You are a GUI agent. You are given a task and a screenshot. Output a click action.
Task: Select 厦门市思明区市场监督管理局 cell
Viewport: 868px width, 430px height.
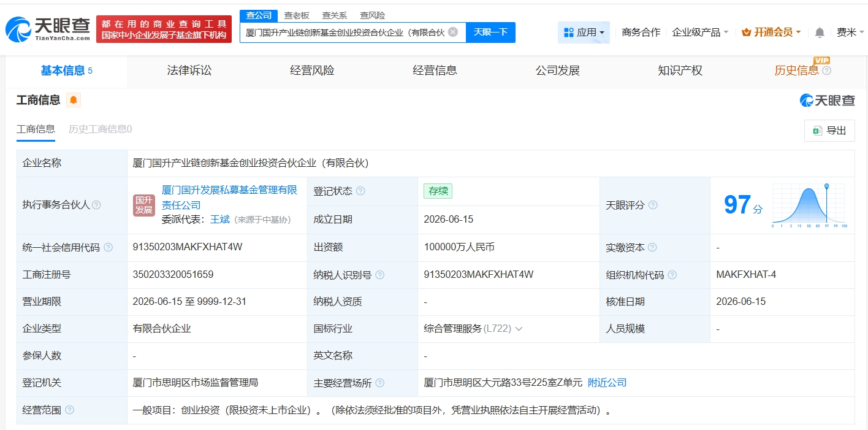196,383
